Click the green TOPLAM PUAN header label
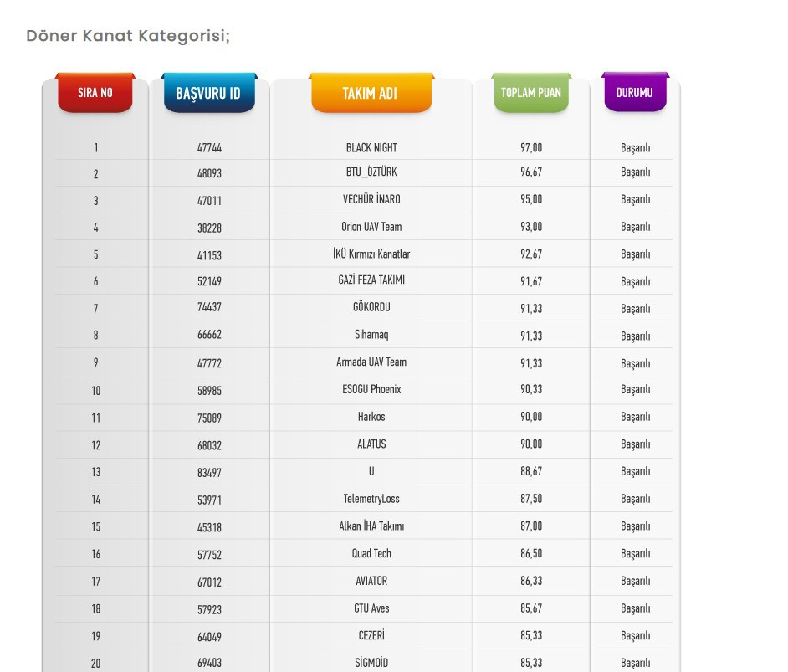The width and height of the screenshot is (788, 672). point(530,93)
